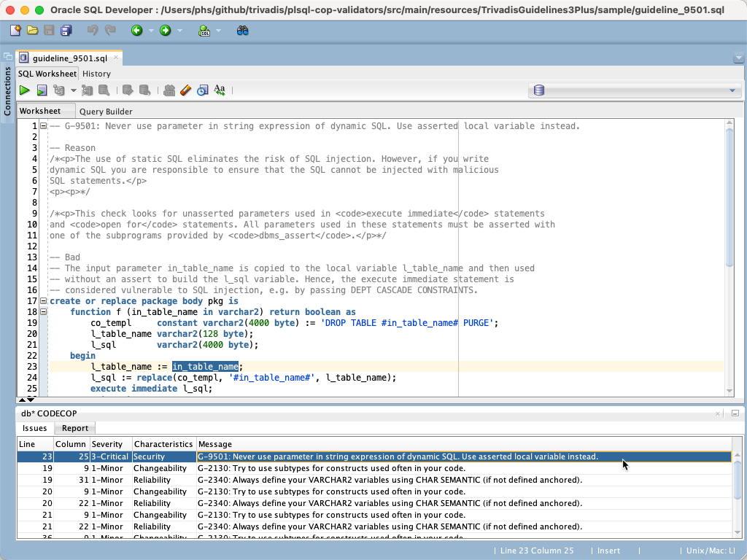Click the SQL Tuning Advisor icon

[x=104, y=90]
